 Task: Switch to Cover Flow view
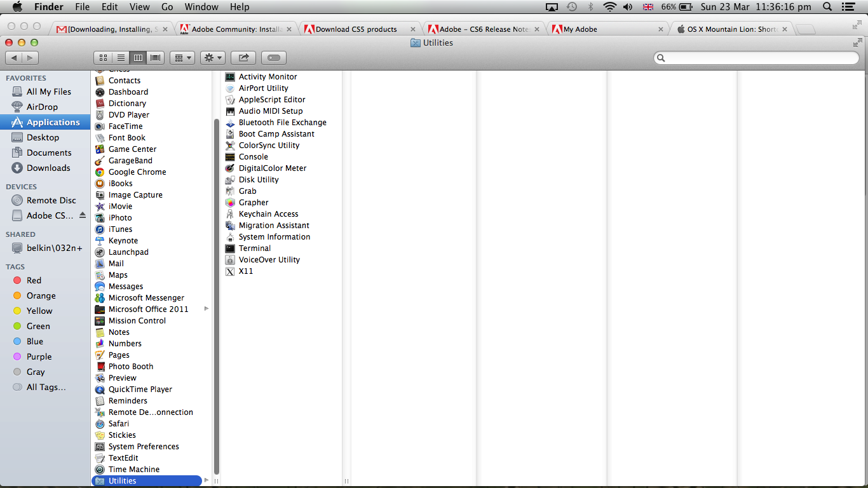(x=156, y=58)
